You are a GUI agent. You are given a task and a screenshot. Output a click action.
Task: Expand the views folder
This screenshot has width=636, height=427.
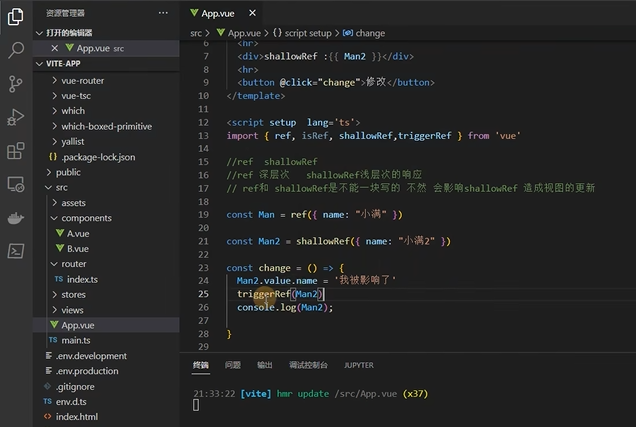pyautogui.click(x=54, y=310)
